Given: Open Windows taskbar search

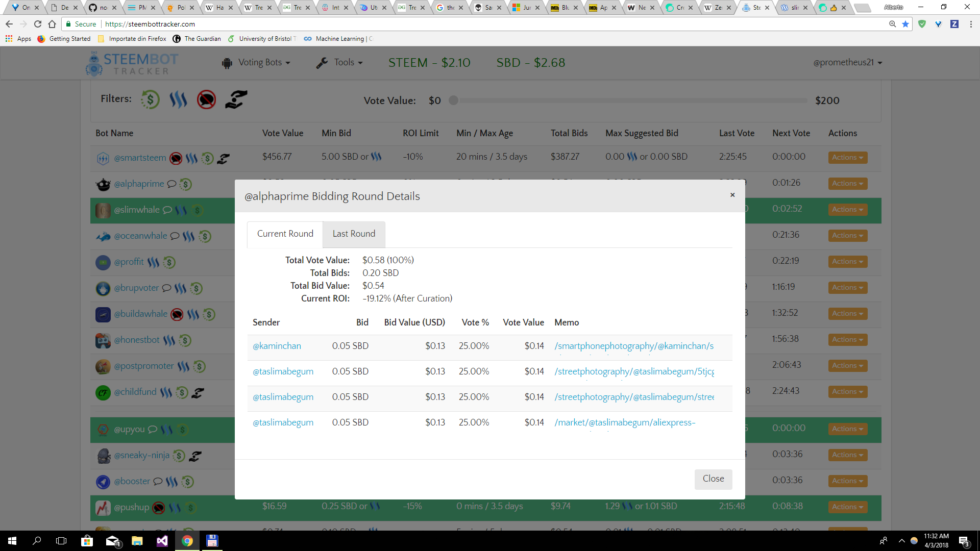Looking at the screenshot, I should [x=37, y=541].
